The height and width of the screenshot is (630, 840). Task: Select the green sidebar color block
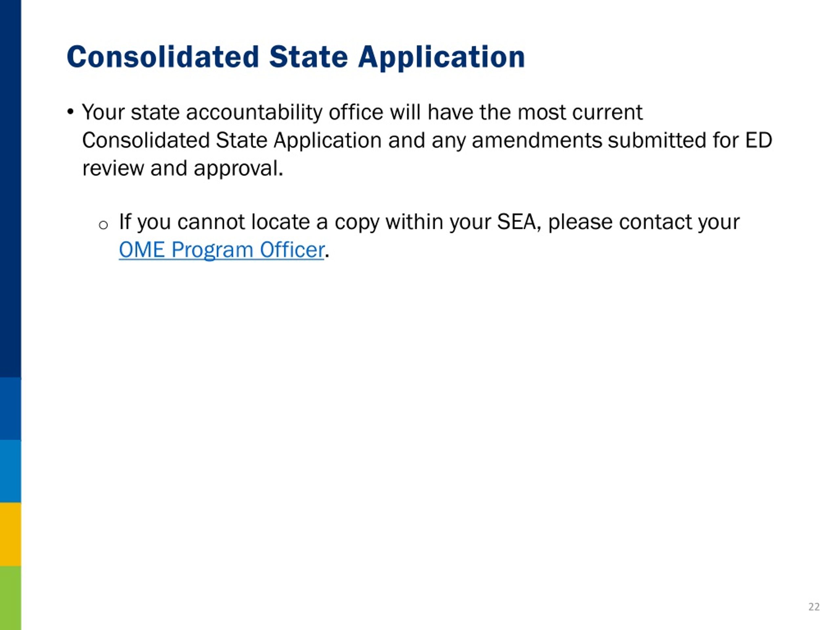(10, 598)
